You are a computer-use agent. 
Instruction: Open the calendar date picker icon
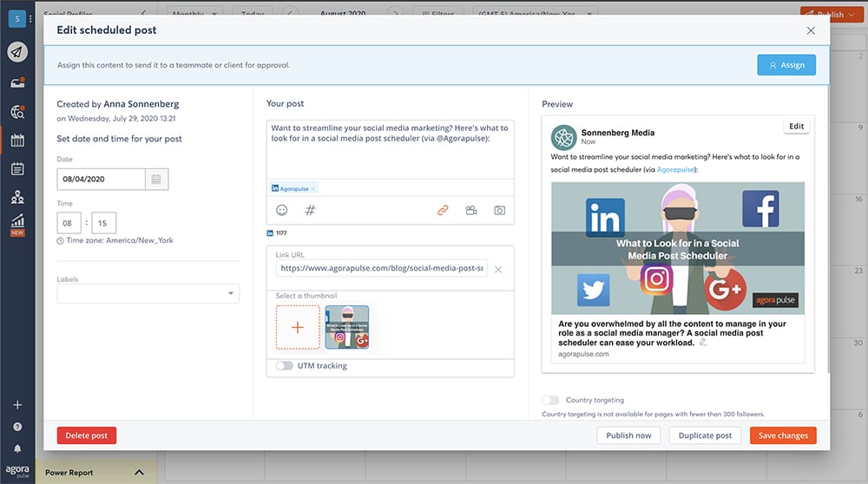[x=156, y=180]
